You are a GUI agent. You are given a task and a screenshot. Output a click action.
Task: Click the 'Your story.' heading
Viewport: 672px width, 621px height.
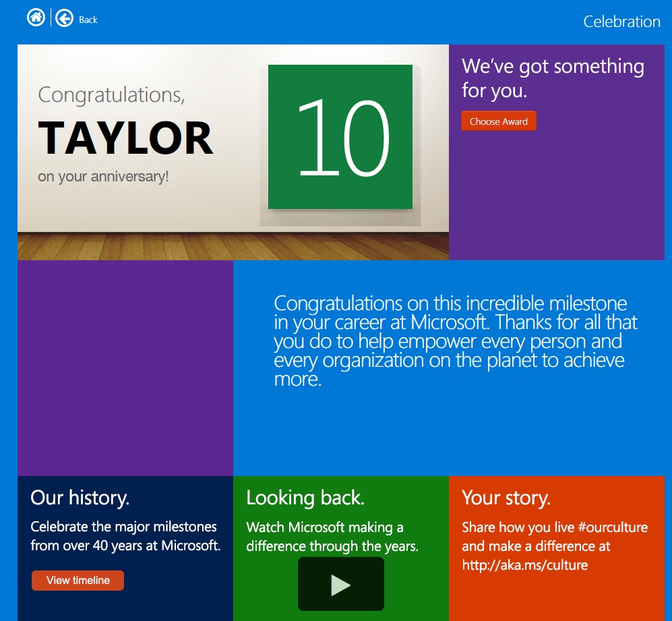506,498
